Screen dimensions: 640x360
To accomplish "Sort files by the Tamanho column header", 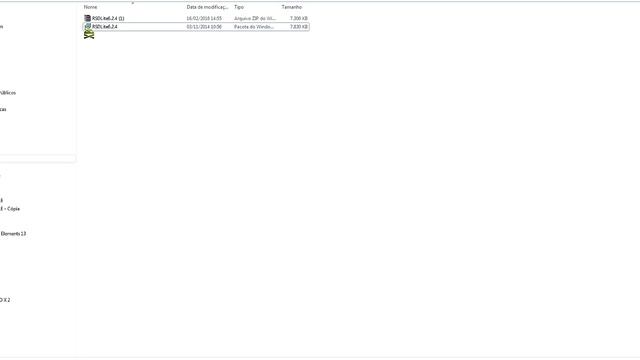I will tap(291, 7).
